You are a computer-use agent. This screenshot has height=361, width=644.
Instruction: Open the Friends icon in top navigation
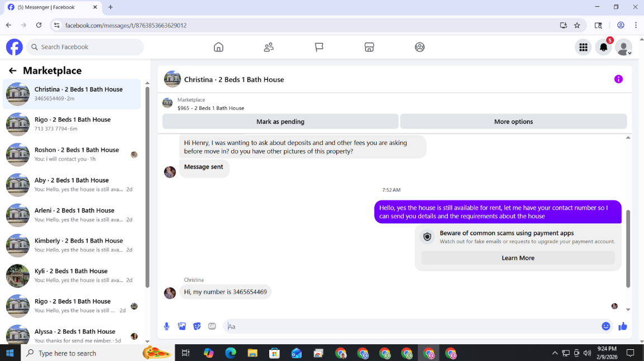269,47
